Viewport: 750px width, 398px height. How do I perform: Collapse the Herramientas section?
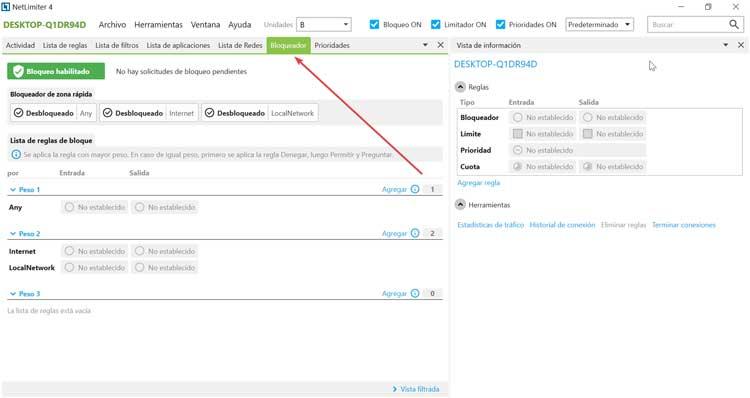(460, 204)
